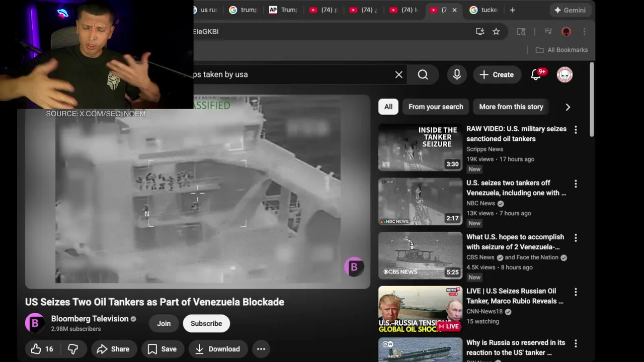Click the install app icon in address bar

point(480,32)
